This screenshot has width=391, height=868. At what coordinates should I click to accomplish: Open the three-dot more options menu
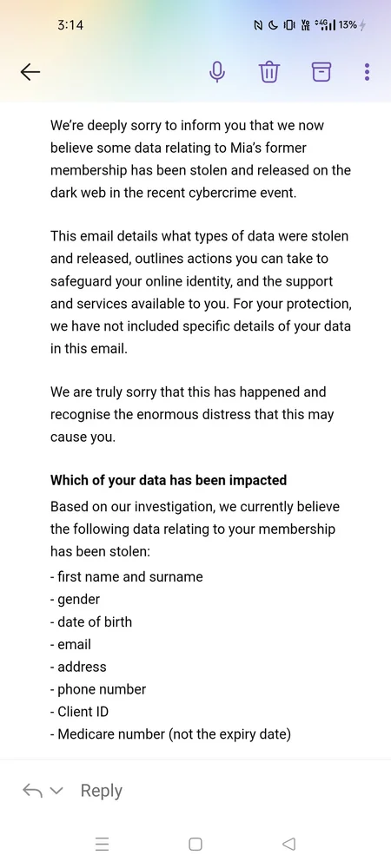tap(367, 72)
